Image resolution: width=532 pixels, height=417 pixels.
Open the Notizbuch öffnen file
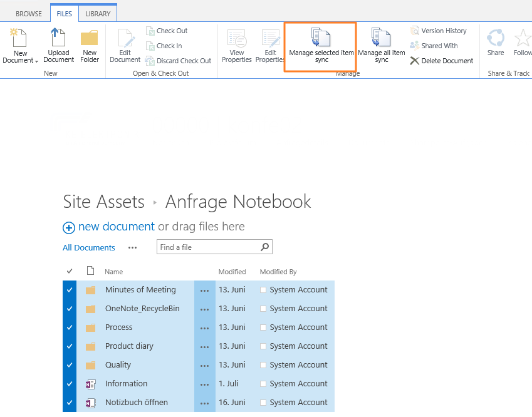click(137, 403)
